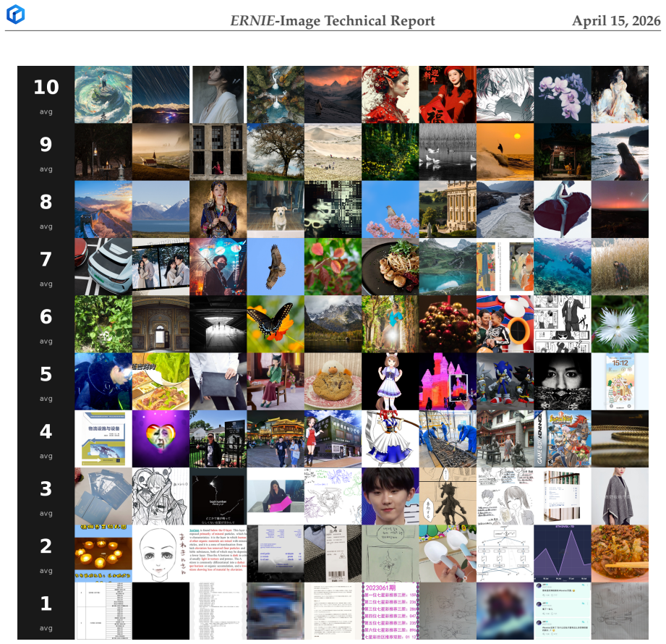The height and width of the screenshot is (644, 666).
Task: Open the black-and-white manga sketch in row 10
Action: click(505, 94)
